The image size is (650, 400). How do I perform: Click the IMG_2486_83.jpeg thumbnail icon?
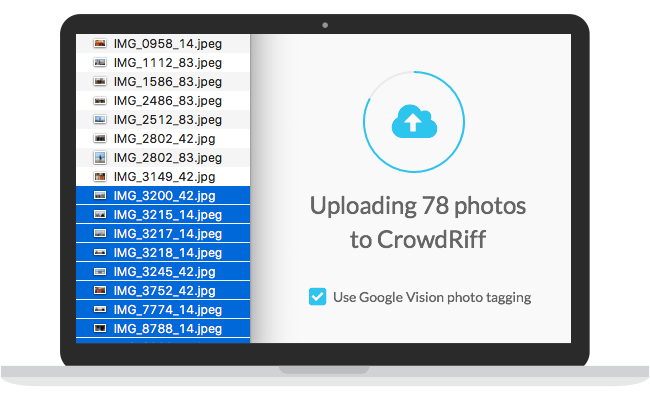click(x=99, y=101)
